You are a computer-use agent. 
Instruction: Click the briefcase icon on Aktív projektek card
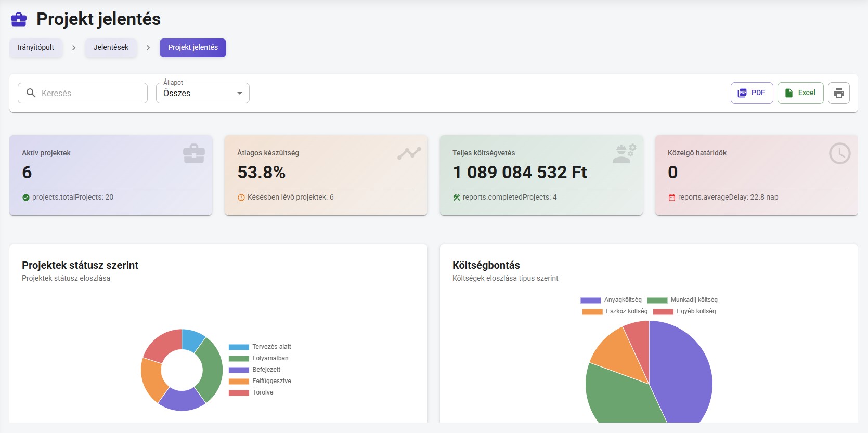193,153
